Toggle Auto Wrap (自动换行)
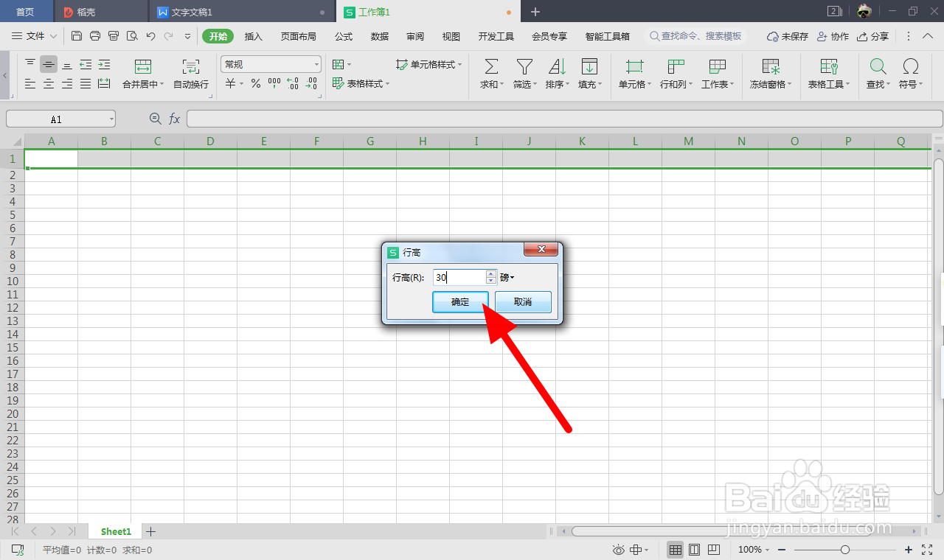The image size is (944, 560). tap(191, 74)
